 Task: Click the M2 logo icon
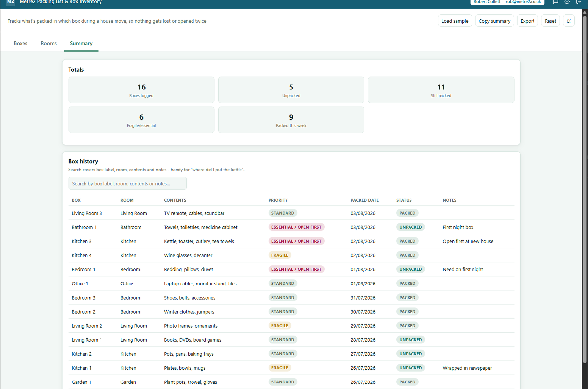10,2
